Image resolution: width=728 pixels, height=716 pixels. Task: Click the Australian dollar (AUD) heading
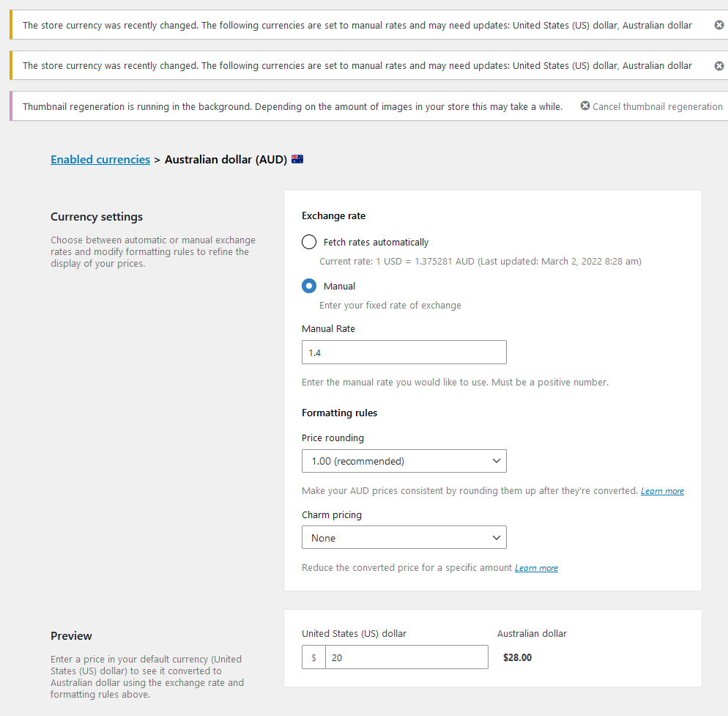click(x=226, y=159)
